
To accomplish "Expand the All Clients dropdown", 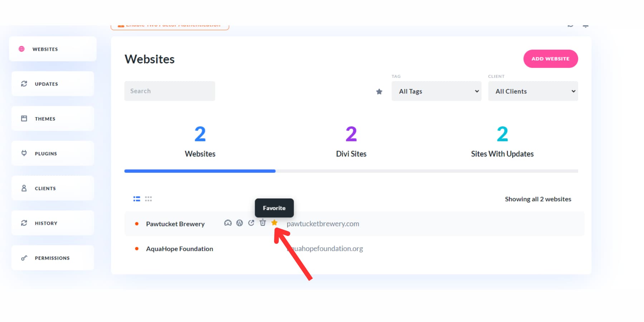I will 533,91.
